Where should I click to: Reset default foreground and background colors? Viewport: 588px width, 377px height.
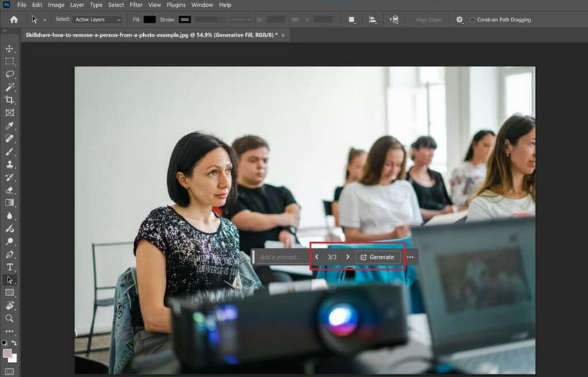pos(4,343)
